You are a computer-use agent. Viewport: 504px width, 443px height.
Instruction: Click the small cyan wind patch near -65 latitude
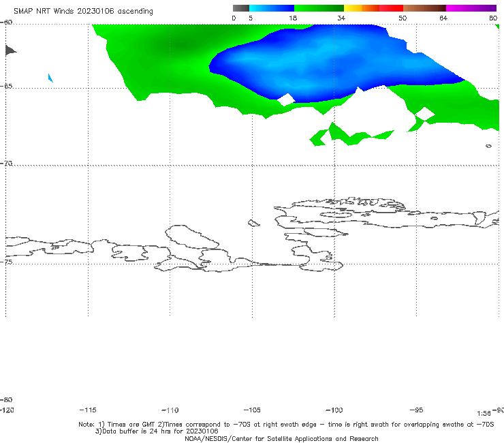tap(50, 78)
